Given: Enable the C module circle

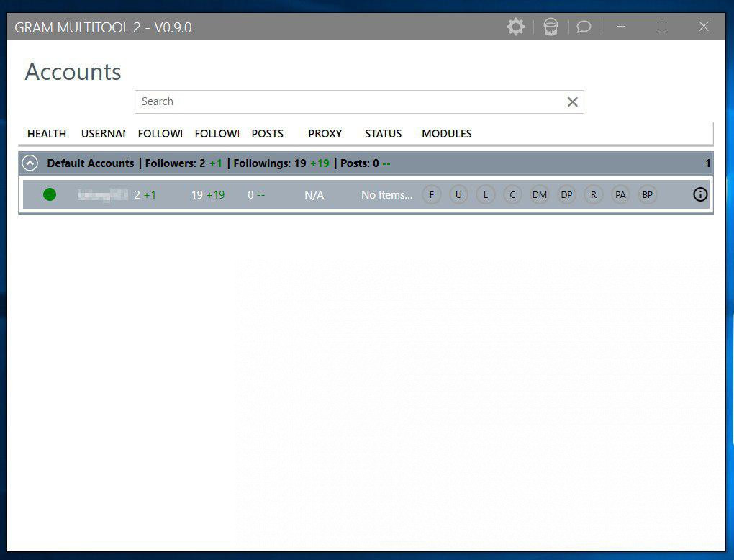Looking at the screenshot, I should [x=512, y=194].
